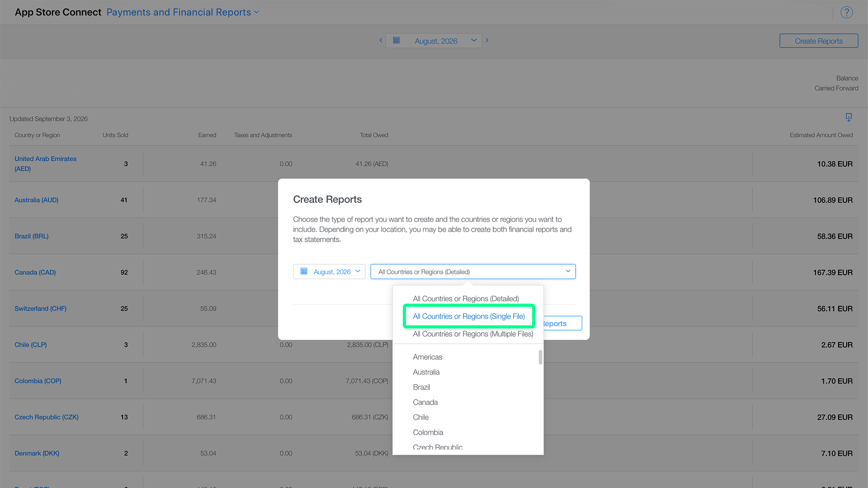
Task: Click the Total Owed column header
Action: click(374, 135)
